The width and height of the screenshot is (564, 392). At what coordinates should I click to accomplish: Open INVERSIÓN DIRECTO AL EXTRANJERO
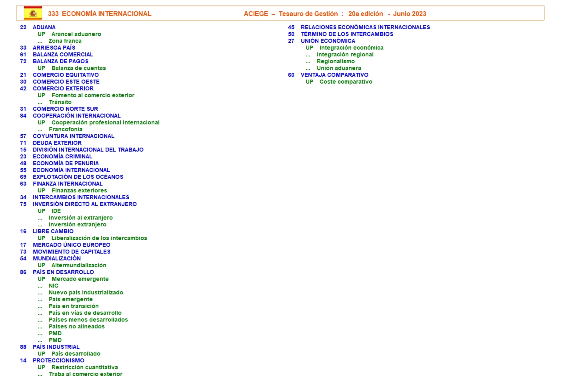point(84,204)
